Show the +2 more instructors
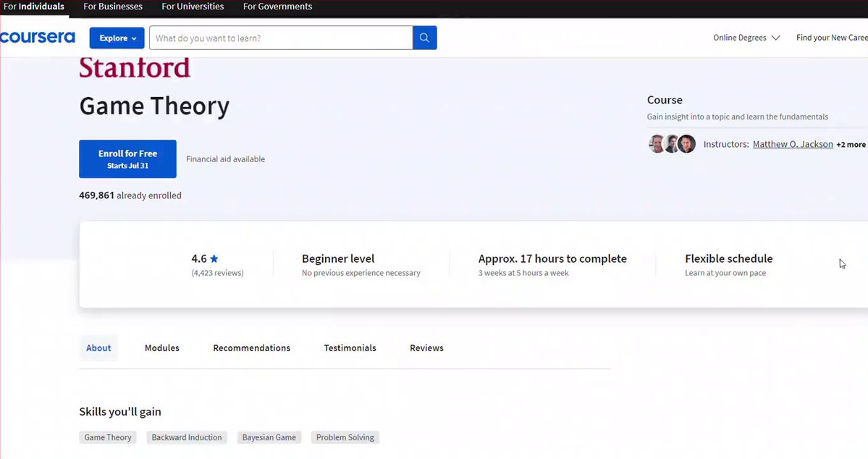 click(851, 145)
